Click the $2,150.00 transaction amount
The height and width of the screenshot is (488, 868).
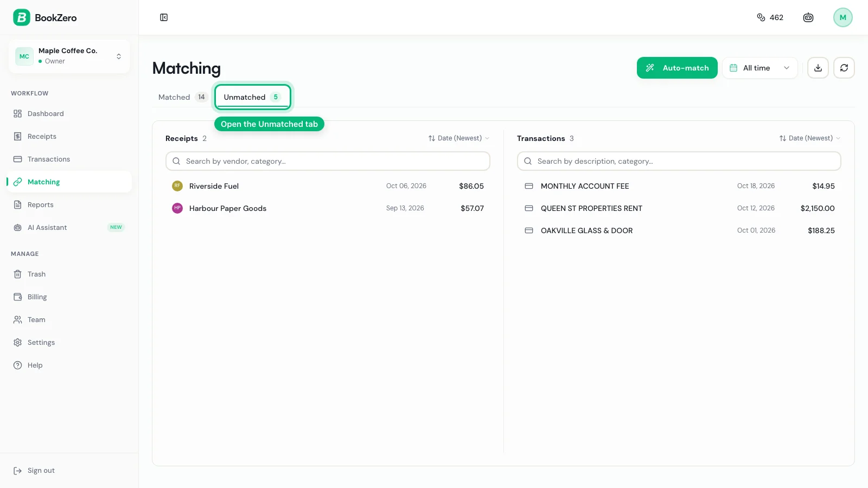[x=818, y=208]
